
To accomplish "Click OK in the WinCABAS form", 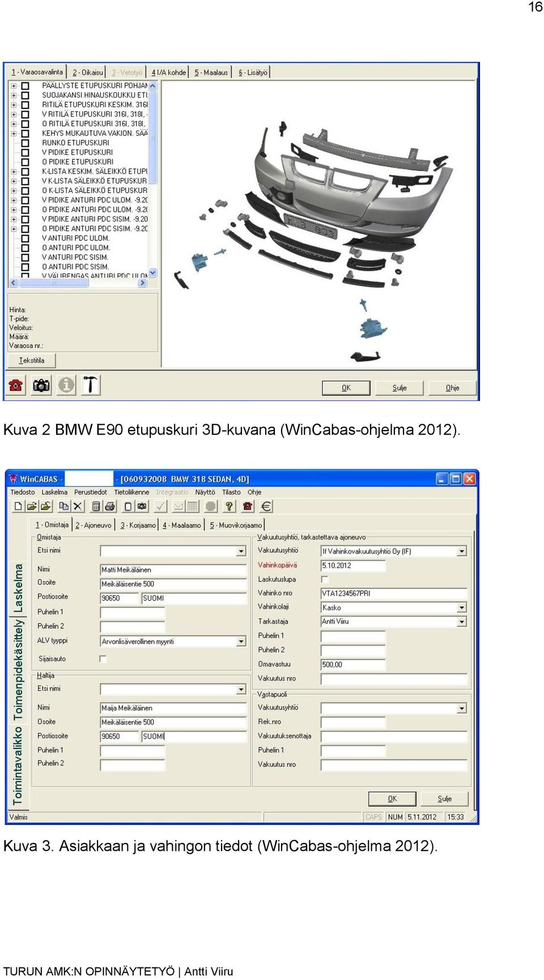I will (x=393, y=799).
